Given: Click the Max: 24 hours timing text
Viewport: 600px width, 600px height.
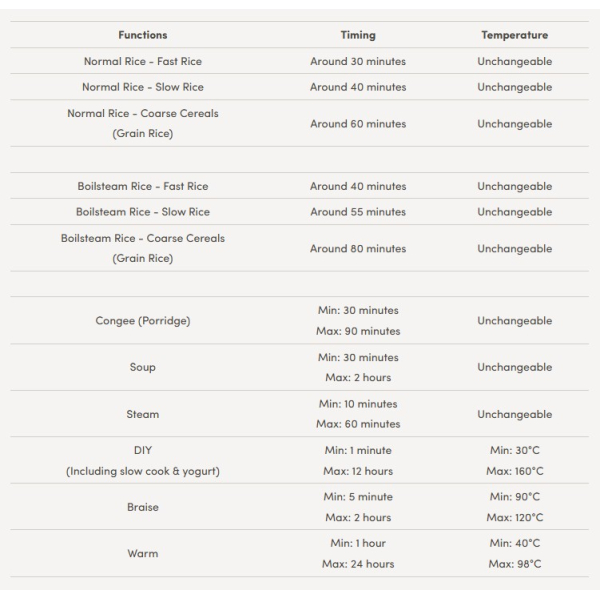Looking at the screenshot, I should pos(357,564).
